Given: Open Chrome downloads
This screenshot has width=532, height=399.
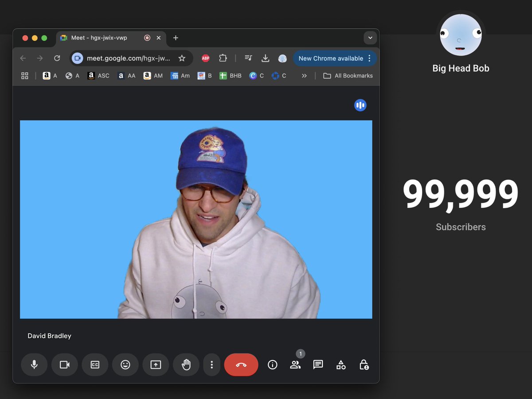Looking at the screenshot, I should 265,58.
